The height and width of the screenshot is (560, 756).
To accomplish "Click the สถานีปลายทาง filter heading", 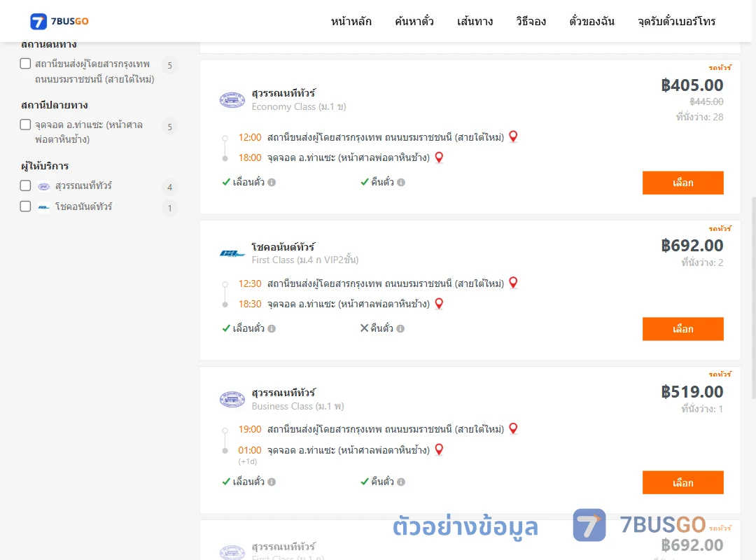I will [55, 105].
